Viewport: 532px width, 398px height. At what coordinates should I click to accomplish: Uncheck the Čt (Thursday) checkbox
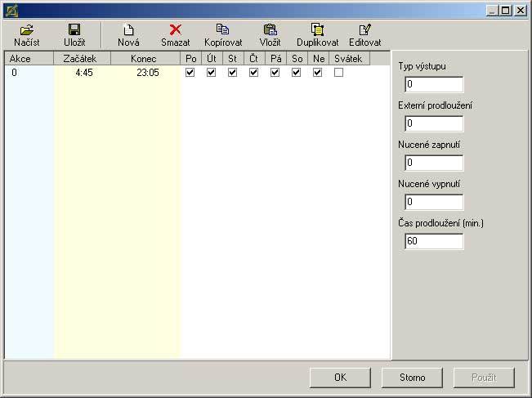[253, 72]
